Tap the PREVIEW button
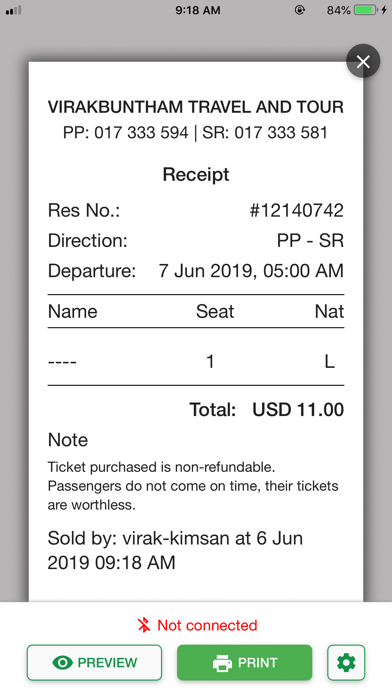 94,662
